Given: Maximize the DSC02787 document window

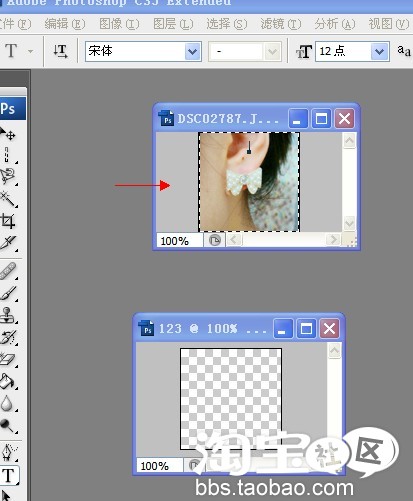Looking at the screenshot, I should (321, 118).
